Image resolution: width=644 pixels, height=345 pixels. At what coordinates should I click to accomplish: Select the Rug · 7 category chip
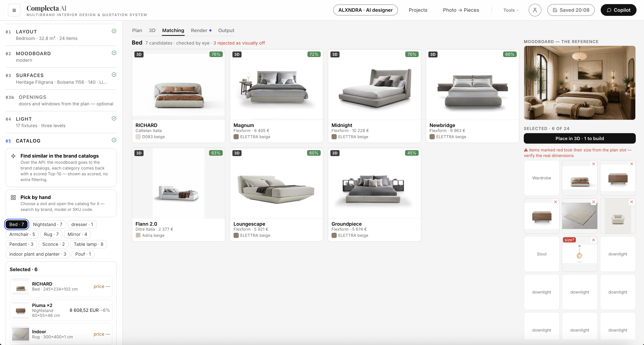(51, 234)
